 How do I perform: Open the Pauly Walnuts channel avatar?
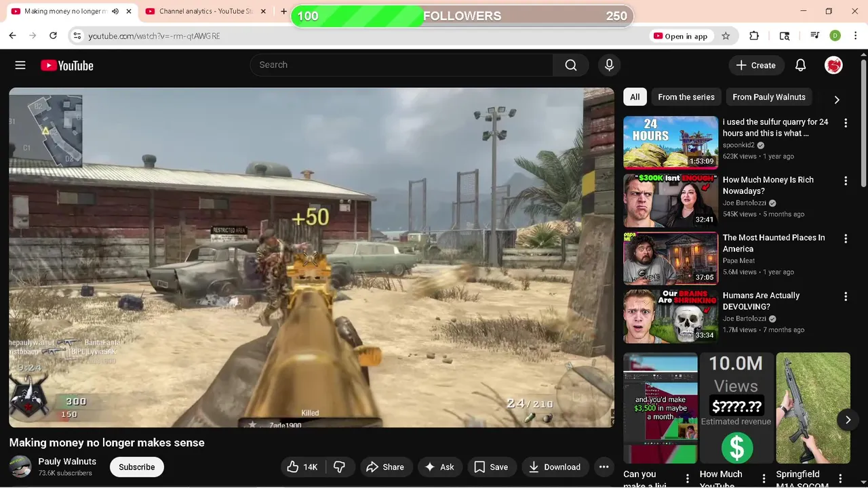click(x=20, y=466)
